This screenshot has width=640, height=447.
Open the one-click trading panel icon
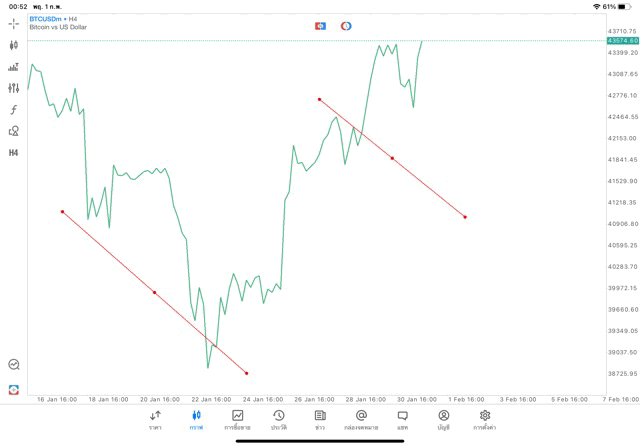[x=320, y=25]
